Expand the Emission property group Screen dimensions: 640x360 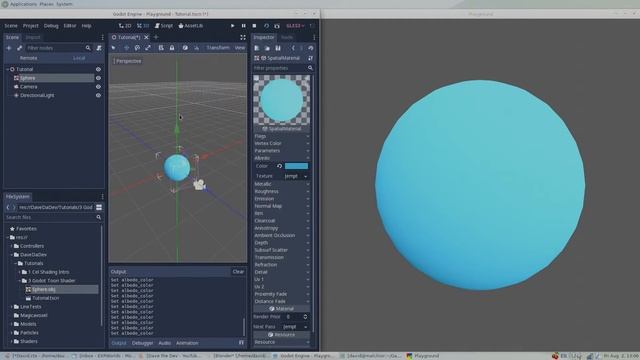pos(282,199)
